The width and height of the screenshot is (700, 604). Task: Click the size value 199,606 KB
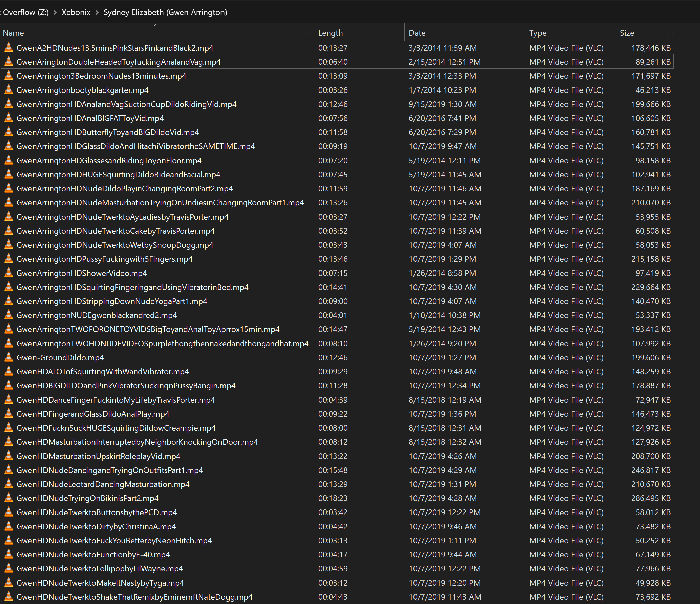pos(651,358)
